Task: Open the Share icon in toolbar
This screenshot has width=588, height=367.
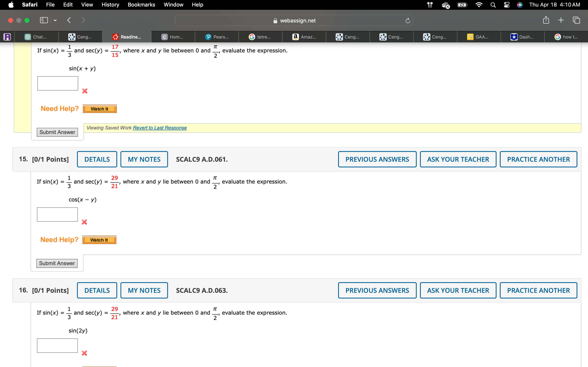Action: coord(546,20)
